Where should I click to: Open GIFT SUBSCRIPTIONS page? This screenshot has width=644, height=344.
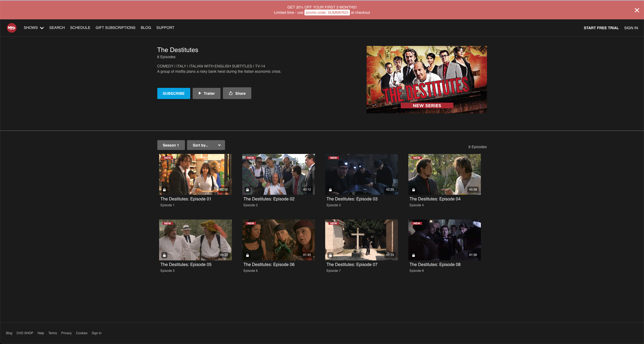[116, 28]
